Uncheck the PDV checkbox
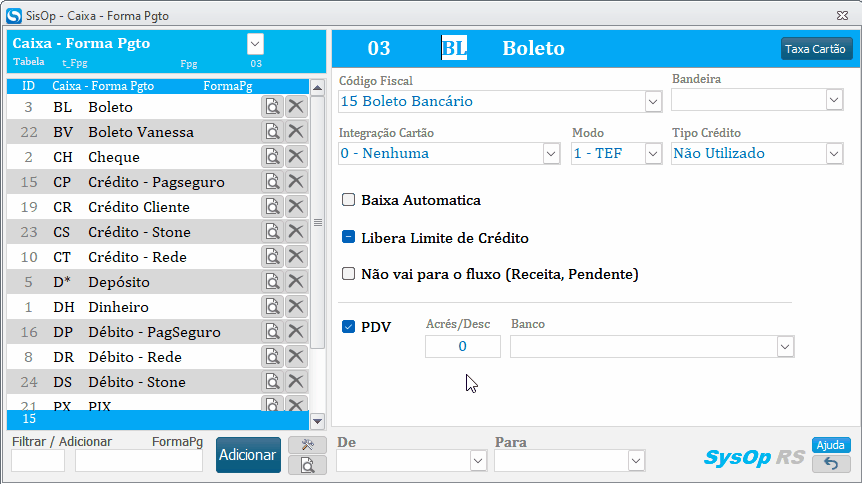The height and width of the screenshot is (484, 862). (349, 327)
